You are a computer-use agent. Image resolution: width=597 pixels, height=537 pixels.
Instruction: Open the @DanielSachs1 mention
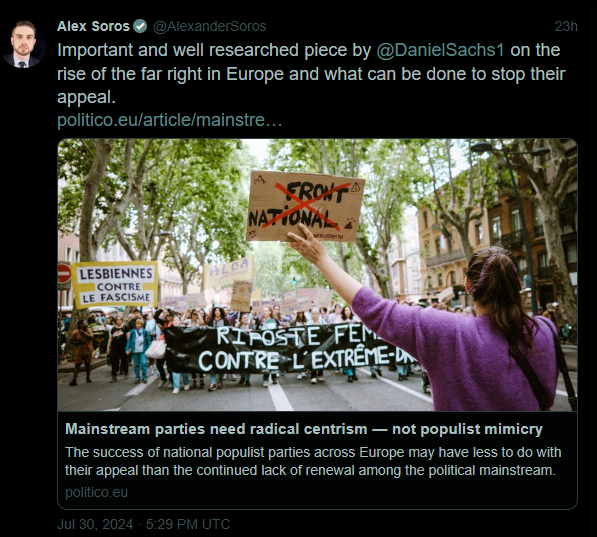pyautogui.click(x=440, y=50)
